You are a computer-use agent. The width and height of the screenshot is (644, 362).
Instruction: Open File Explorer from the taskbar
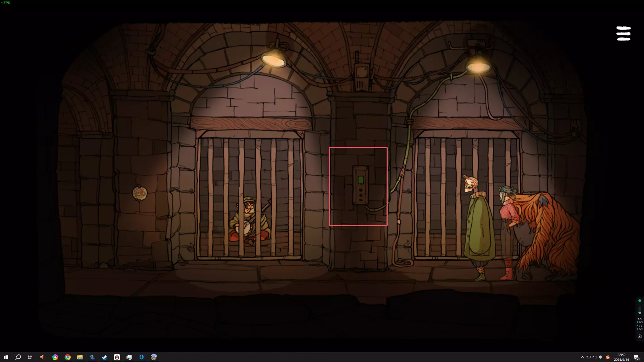click(80, 357)
